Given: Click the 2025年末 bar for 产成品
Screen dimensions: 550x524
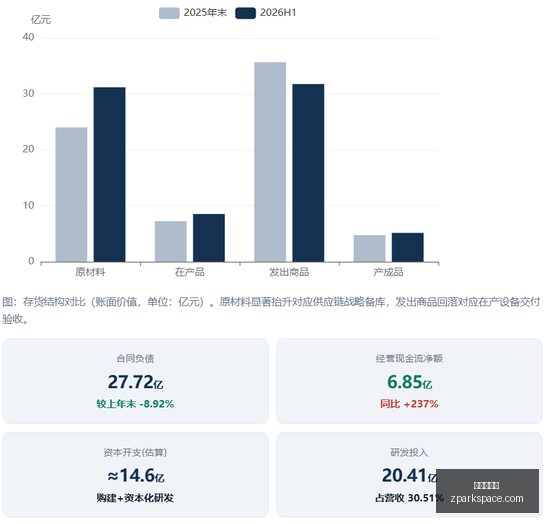Looking at the screenshot, I should coord(369,249).
